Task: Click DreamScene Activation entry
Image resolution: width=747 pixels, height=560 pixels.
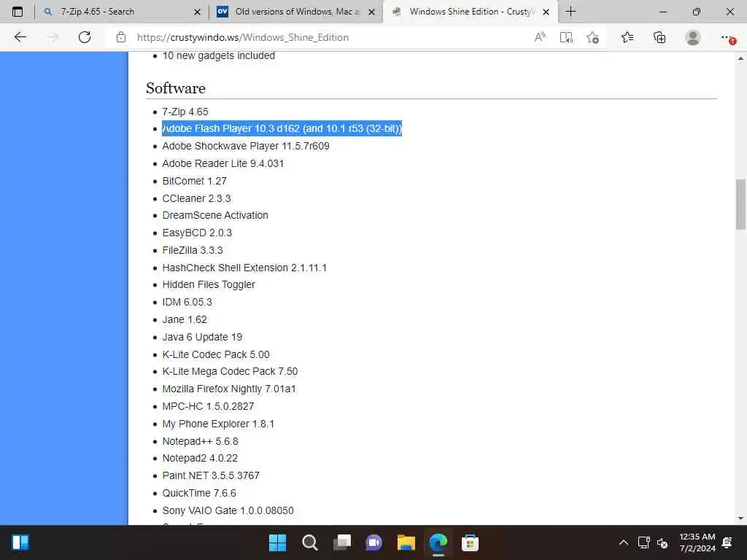Action: pos(215,215)
